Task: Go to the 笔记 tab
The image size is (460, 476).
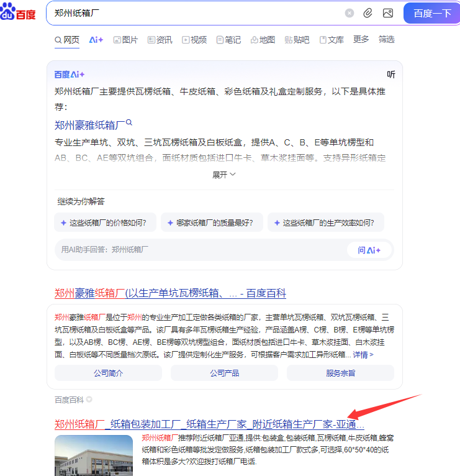Action: tap(228, 40)
